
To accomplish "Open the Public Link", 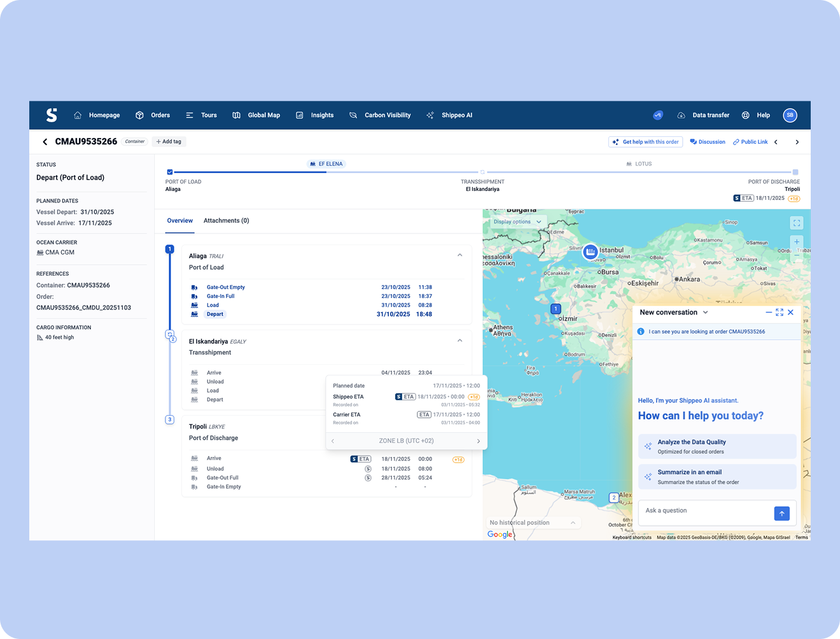I will pyautogui.click(x=750, y=142).
